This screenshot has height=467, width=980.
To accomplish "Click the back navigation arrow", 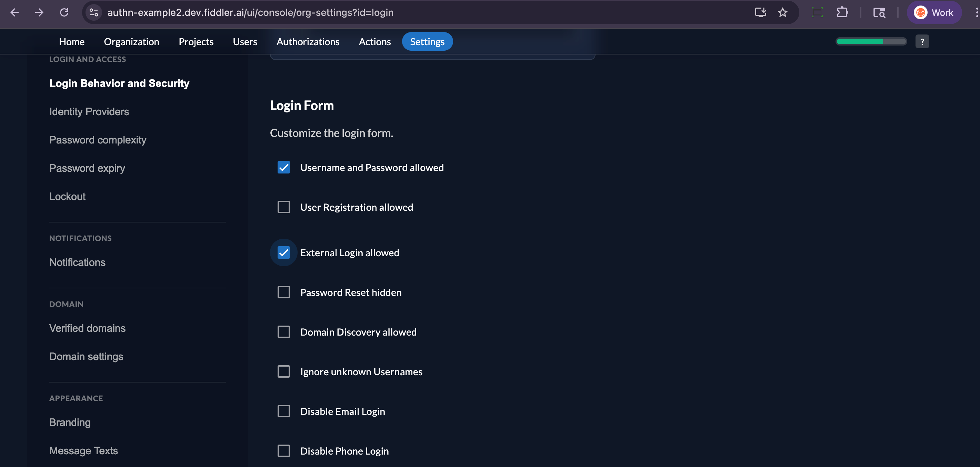I will [14, 12].
